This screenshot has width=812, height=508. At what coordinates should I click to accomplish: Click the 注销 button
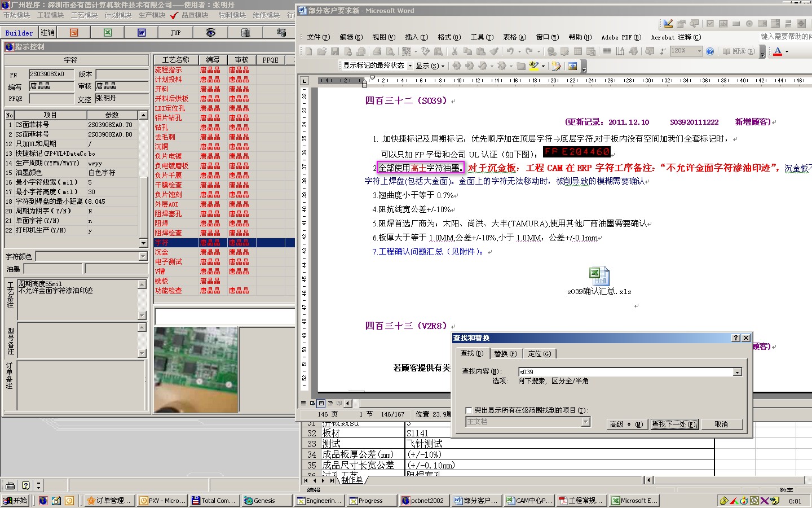[x=47, y=33]
